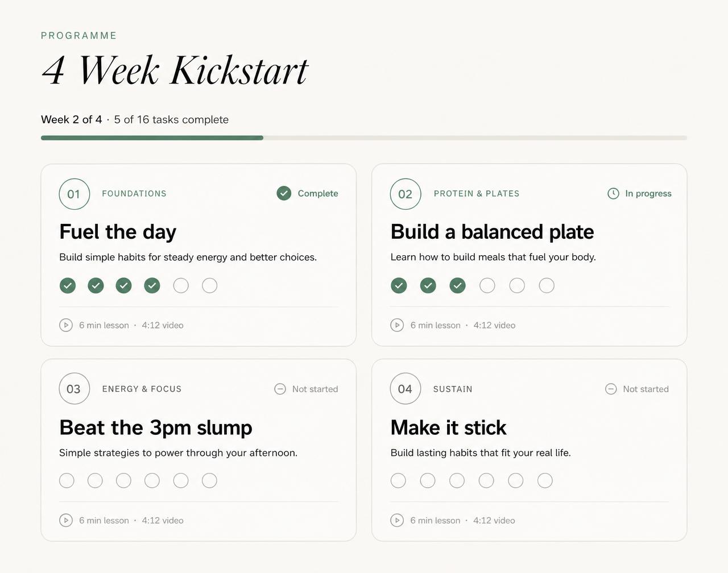Image resolution: width=728 pixels, height=573 pixels.
Task: Click the clock icon beside In progress
Action: tap(613, 193)
